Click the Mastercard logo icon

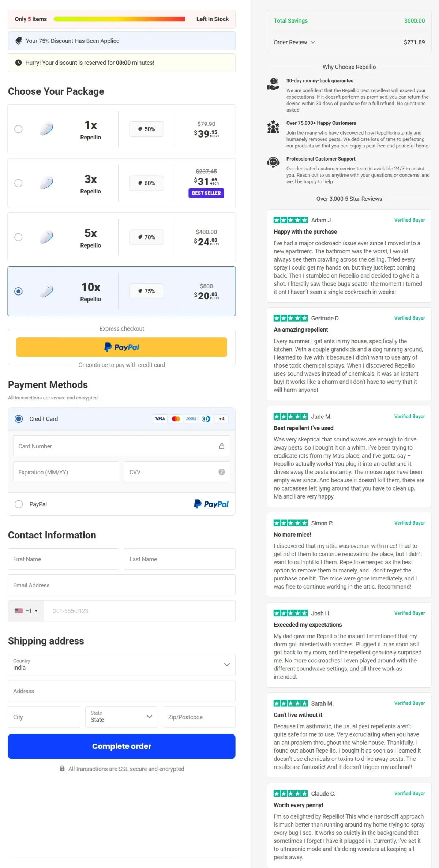pos(176,419)
